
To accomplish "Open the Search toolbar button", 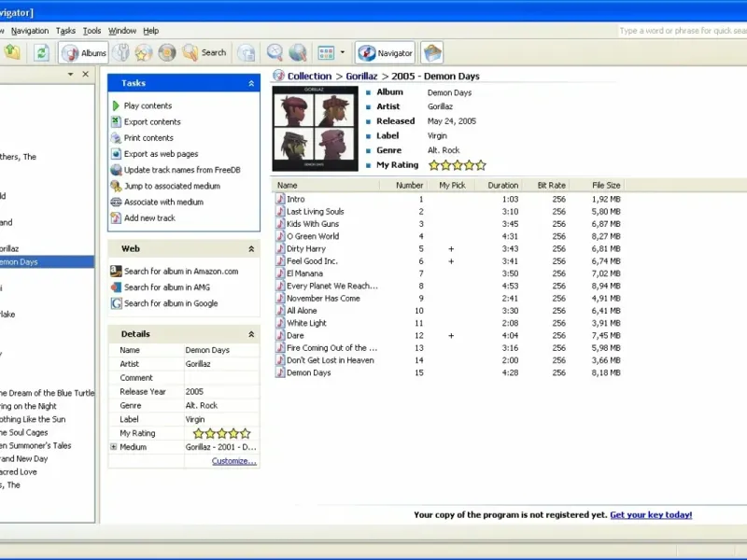I will pyautogui.click(x=204, y=52).
